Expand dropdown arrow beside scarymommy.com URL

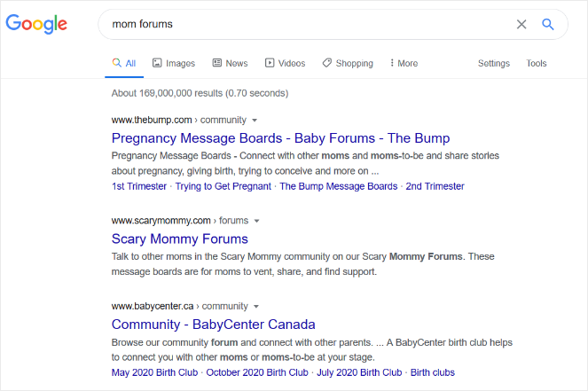coord(256,221)
